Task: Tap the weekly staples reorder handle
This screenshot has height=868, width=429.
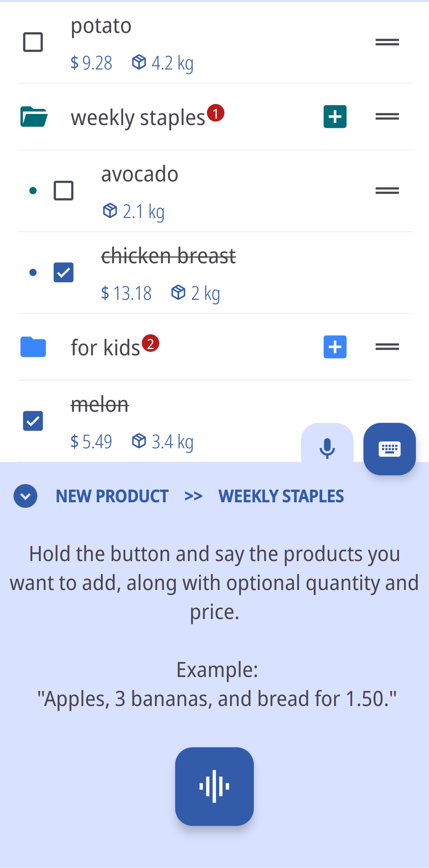Action: point(387,117)
